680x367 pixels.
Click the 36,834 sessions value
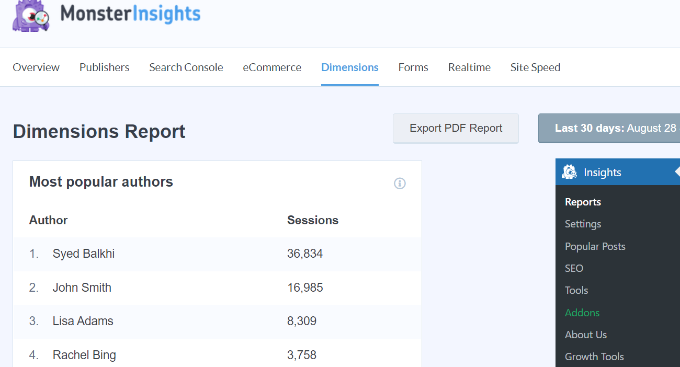[x=305, y=254]
